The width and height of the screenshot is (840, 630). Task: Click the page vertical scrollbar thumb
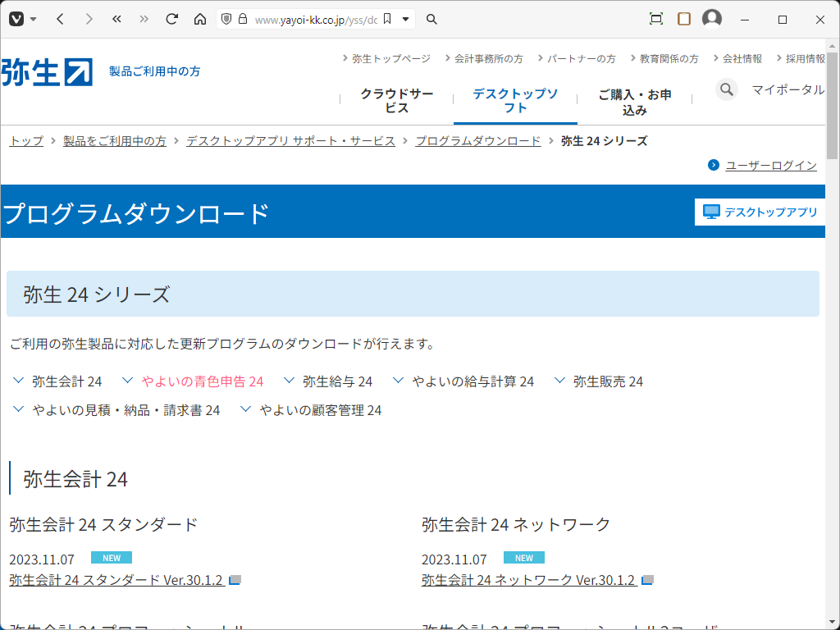coord(832,106)
